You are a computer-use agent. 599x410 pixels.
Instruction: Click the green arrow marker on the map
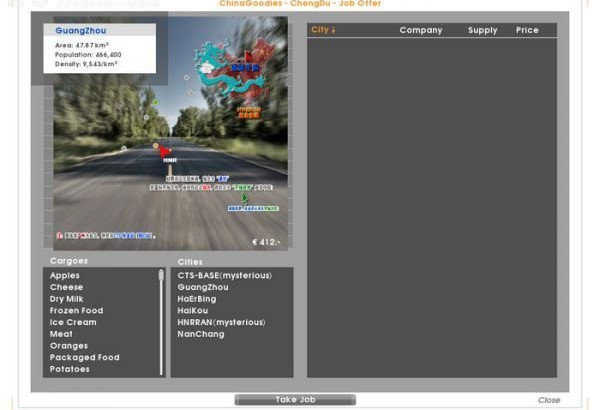point(244,198)
